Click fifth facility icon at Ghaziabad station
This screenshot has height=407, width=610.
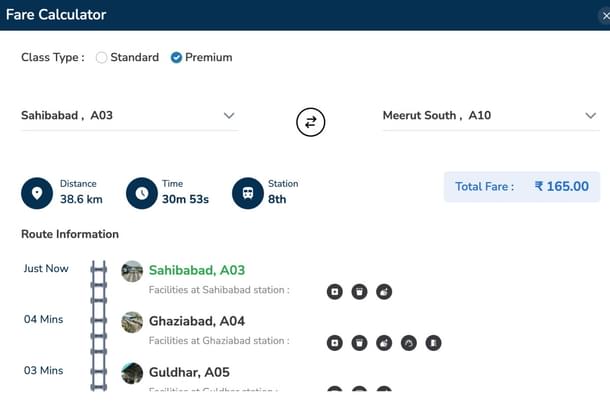[432, 343]
